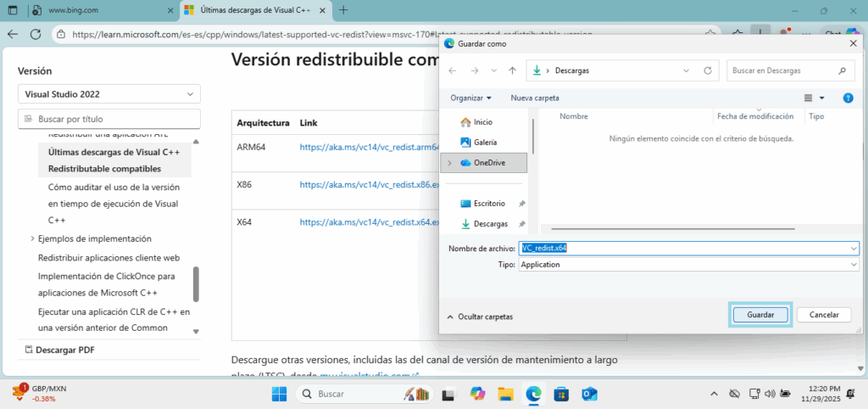The height and width of the screenshot is (409, 868).
Task: Open the recent locations chevron in the dialog
Action: (494, 71)
